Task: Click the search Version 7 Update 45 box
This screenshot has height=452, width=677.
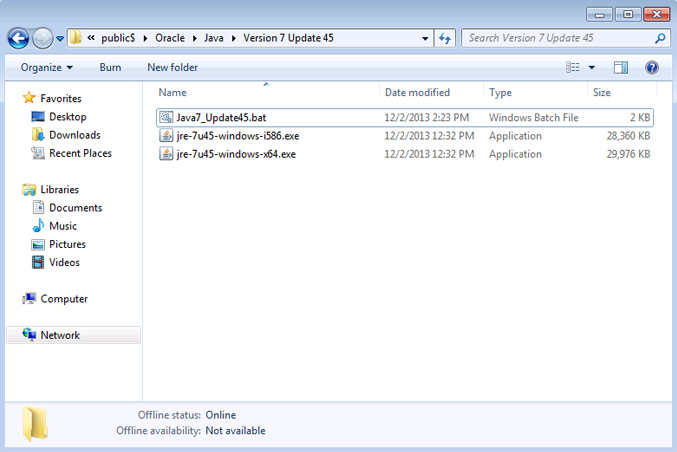Action: tap(558, 38)
